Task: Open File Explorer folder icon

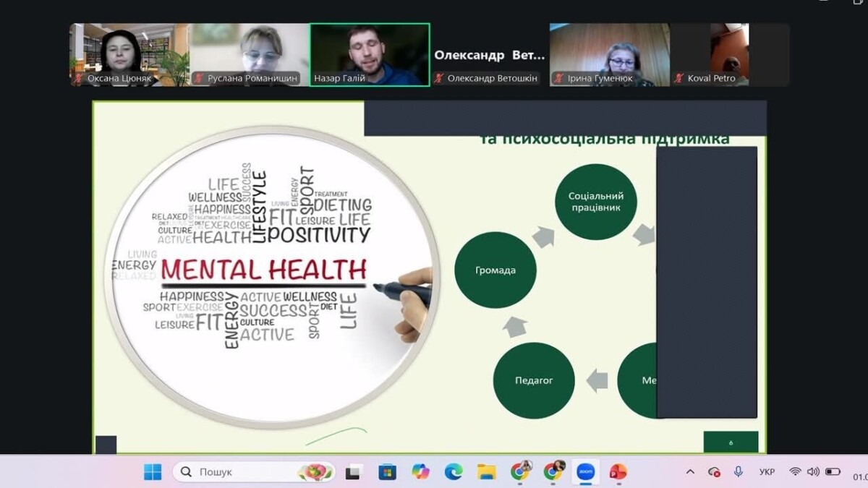Action: coord(487,472)
